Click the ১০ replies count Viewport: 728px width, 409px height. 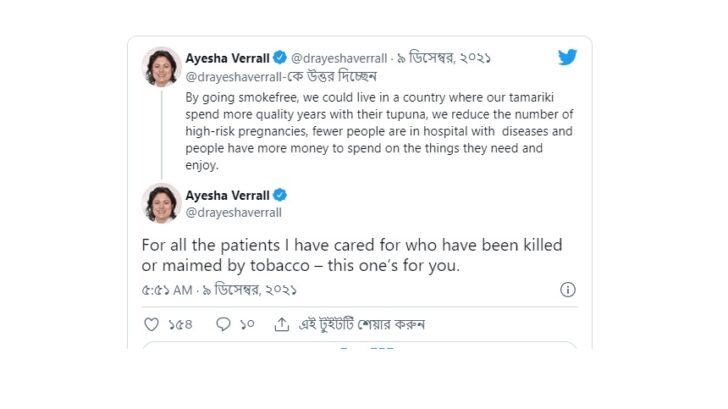tap(247, 325)
